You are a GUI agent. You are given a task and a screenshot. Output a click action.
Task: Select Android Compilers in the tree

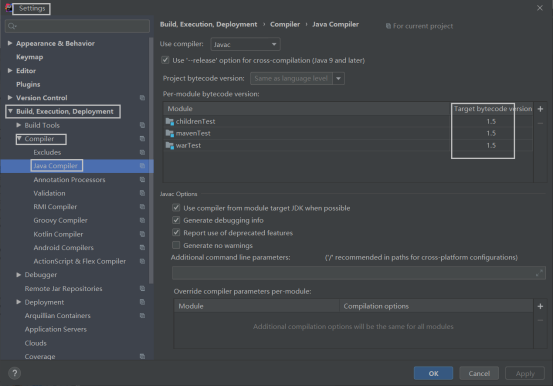click(64, 248)
